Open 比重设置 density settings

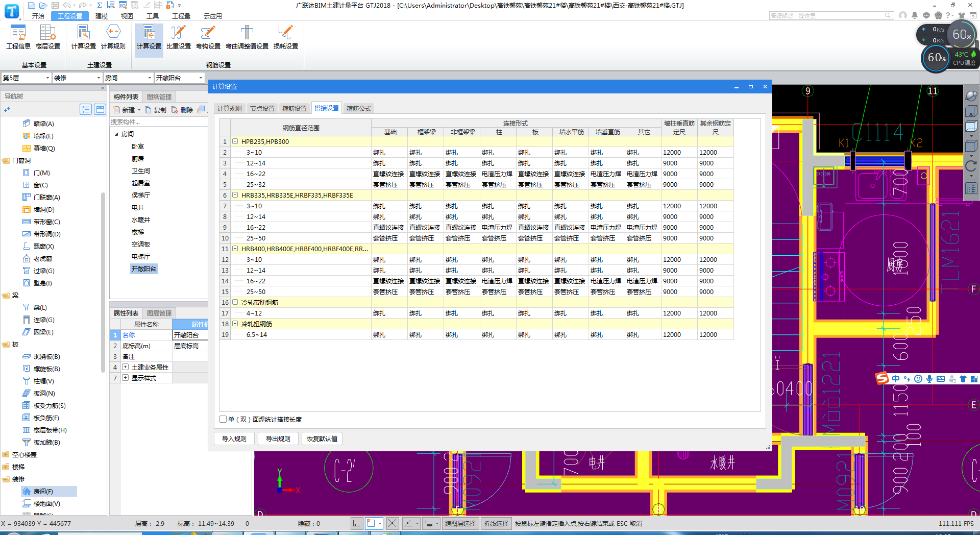click(178, 37)
